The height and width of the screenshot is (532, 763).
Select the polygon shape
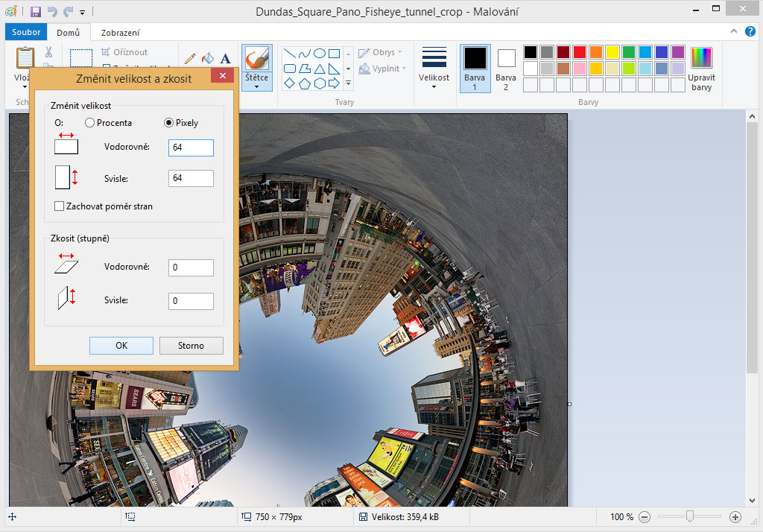tap(305, 69)
